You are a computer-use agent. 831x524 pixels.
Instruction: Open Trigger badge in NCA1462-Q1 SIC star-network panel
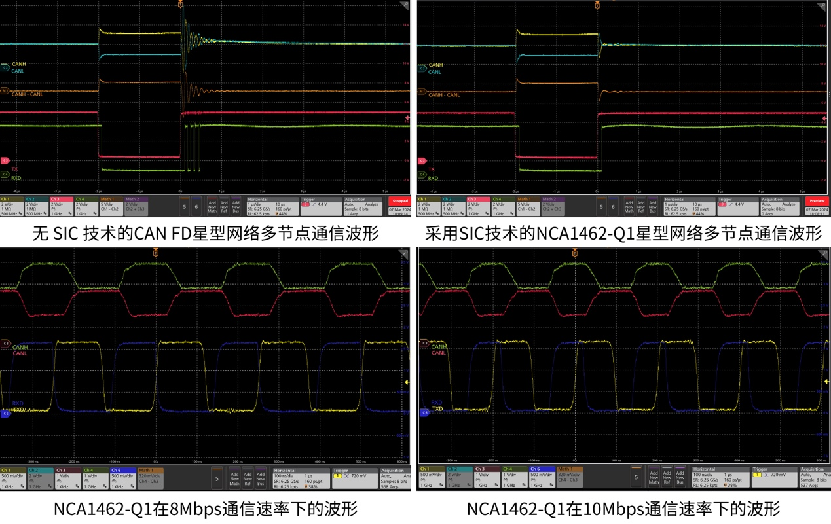tap(738, 206)
